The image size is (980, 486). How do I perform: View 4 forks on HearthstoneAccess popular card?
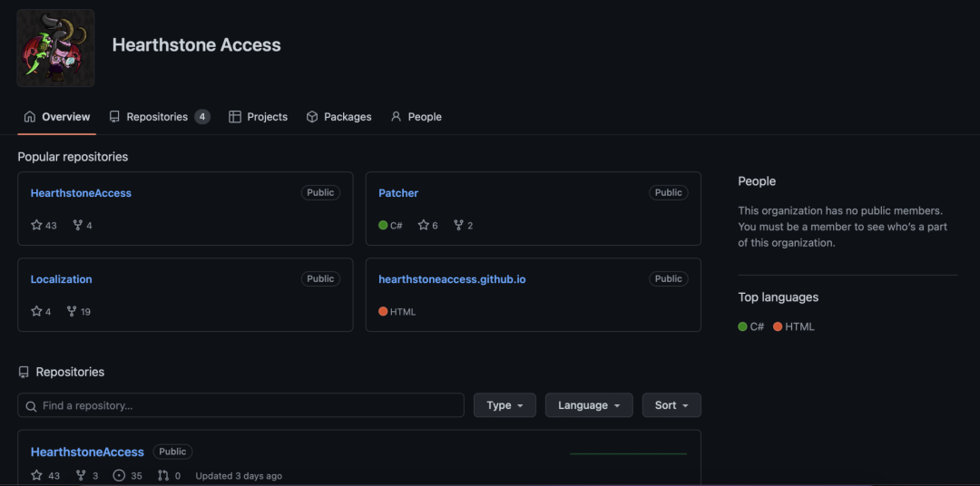(83, 226)
